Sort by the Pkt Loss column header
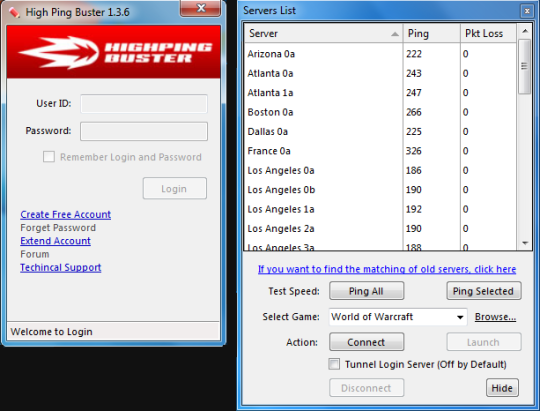This screenshot has height=411, width=540. 488,33
